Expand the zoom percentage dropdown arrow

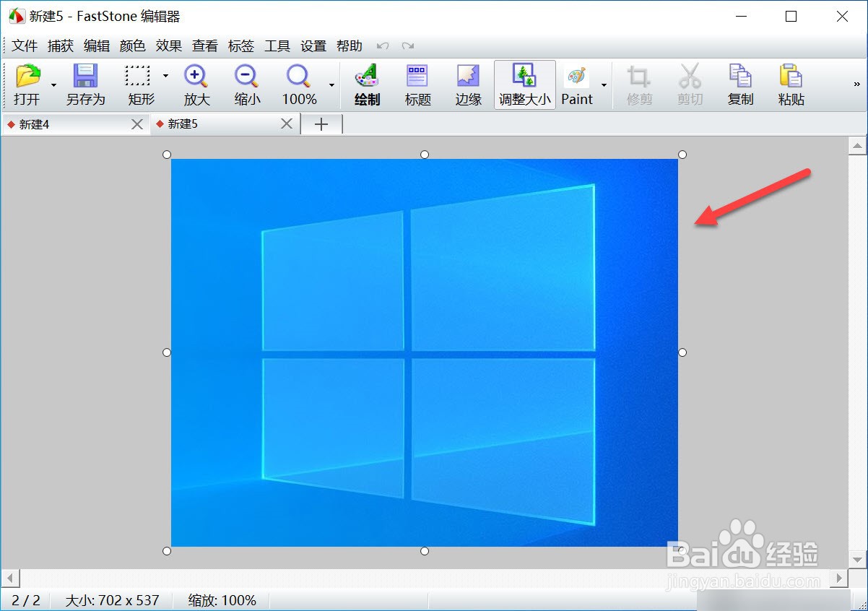click(x=332, y=85)
